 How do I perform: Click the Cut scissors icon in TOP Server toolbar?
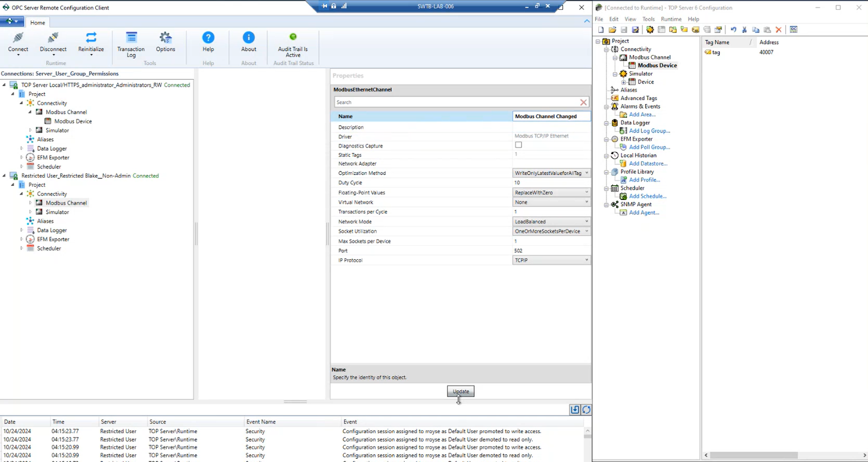pyautogui.click(x=744, y=30)
